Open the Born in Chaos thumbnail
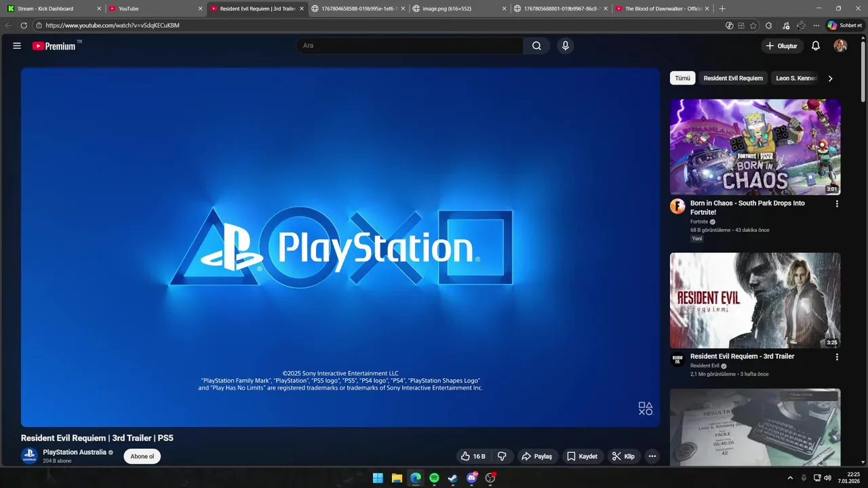This screenshot has height=488, width=868. coord(755,147)
